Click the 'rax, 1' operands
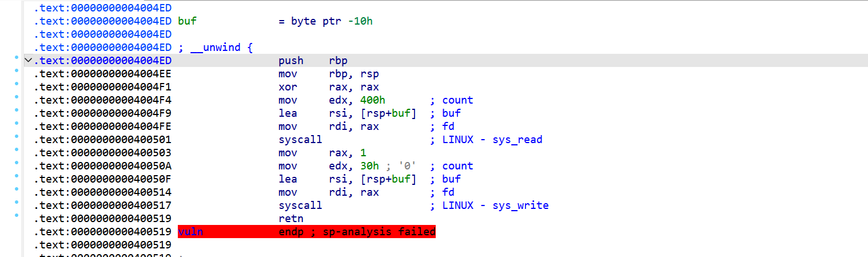This screenshot has width=868, height=257. (348, 153)
